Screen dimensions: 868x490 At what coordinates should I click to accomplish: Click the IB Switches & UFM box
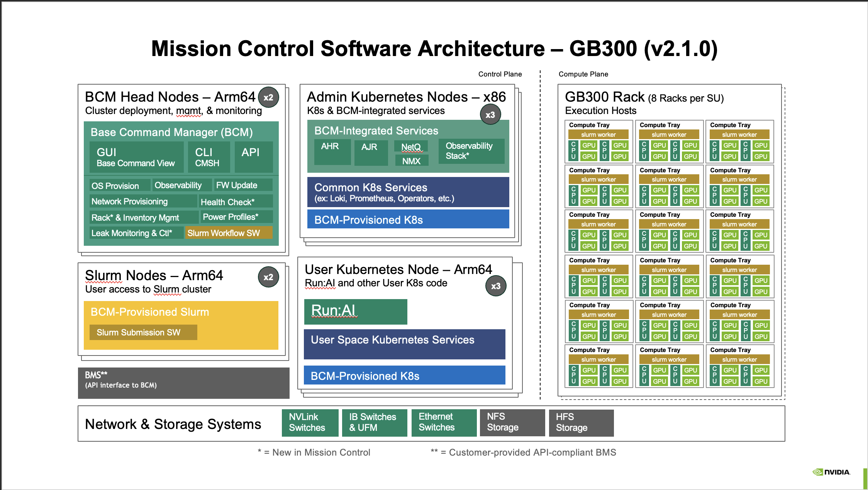pyautogui.click(x=374, y=422)
